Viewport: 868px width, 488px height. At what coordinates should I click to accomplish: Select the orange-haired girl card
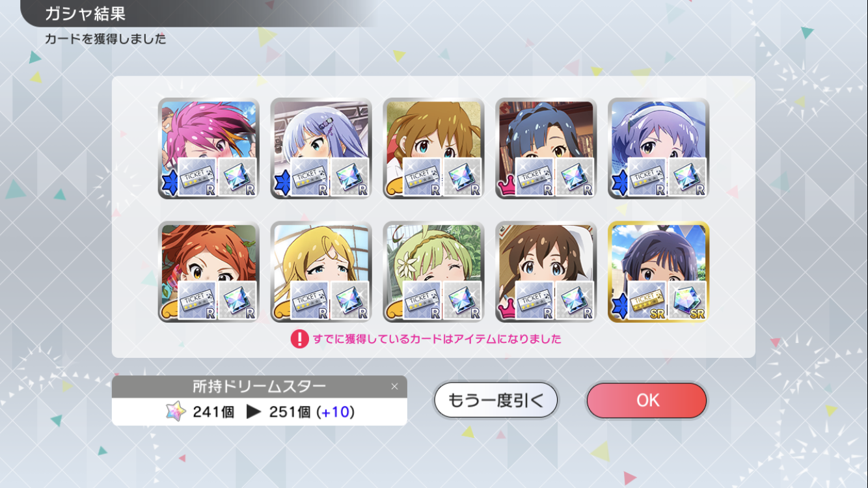(209, 272)
